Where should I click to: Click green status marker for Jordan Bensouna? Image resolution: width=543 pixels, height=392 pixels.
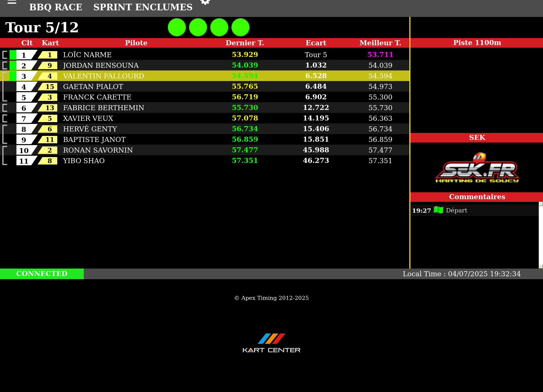(x=13, y=65)
